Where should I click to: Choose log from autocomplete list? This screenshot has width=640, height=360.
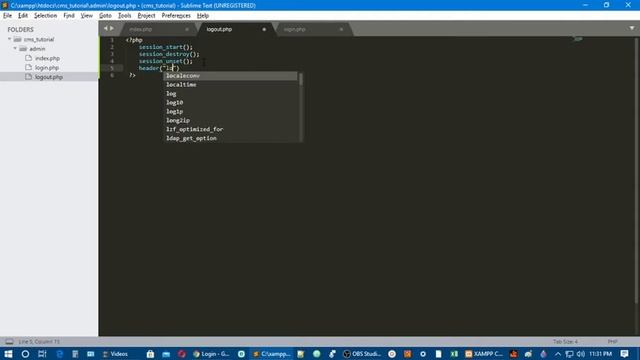(231, 94)
